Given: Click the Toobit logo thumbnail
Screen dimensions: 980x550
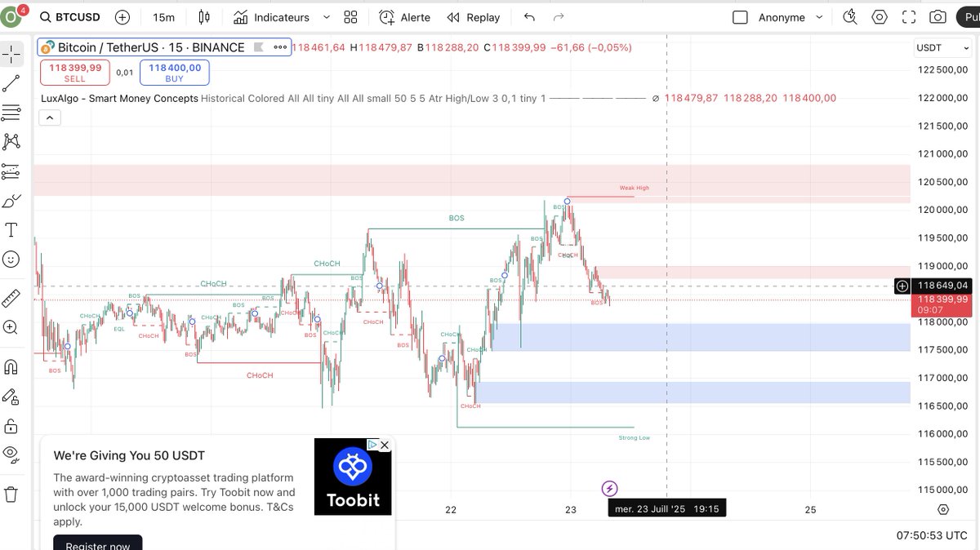Looking at the screenshot, I should [x=353, y=477].
